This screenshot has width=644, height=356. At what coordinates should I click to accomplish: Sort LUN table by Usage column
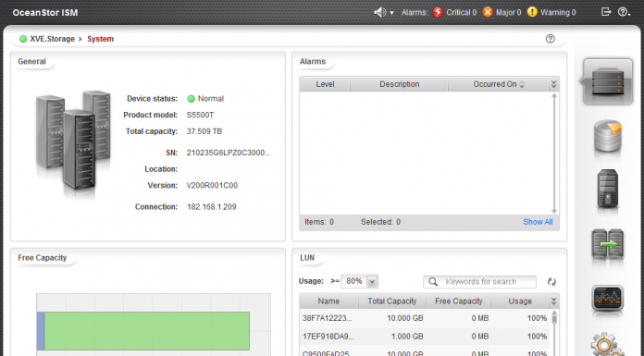pos(520,301)
